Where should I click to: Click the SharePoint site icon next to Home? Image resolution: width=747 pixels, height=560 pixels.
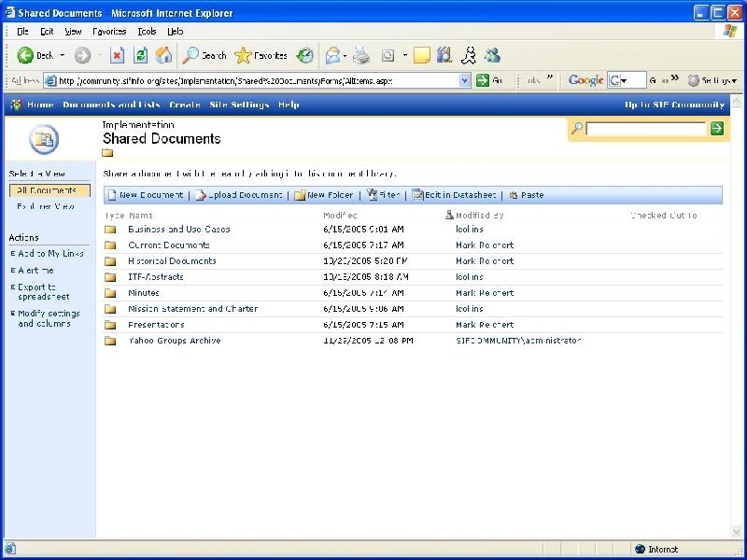[16, 105]
